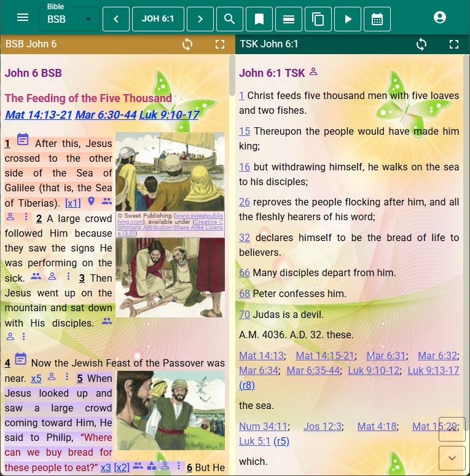Open the search tool
The image size is (470, 476).
coord(230,19)
